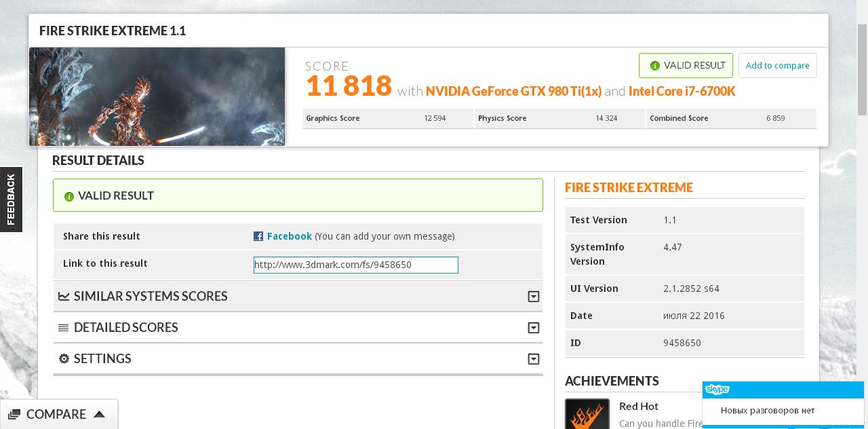Screen dimensions: 868x429
Task: Select the result URL input field
Action: [356, 265]
